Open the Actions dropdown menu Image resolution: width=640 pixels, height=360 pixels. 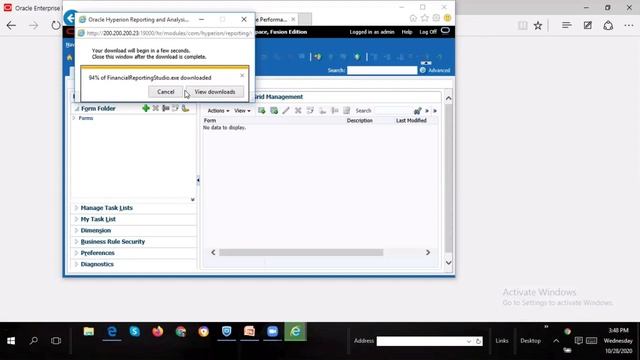coord(218,111)
